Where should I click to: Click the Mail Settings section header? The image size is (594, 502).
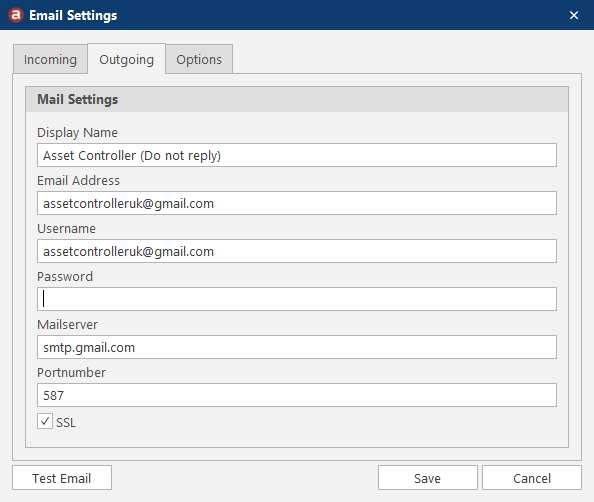point(297,99)
